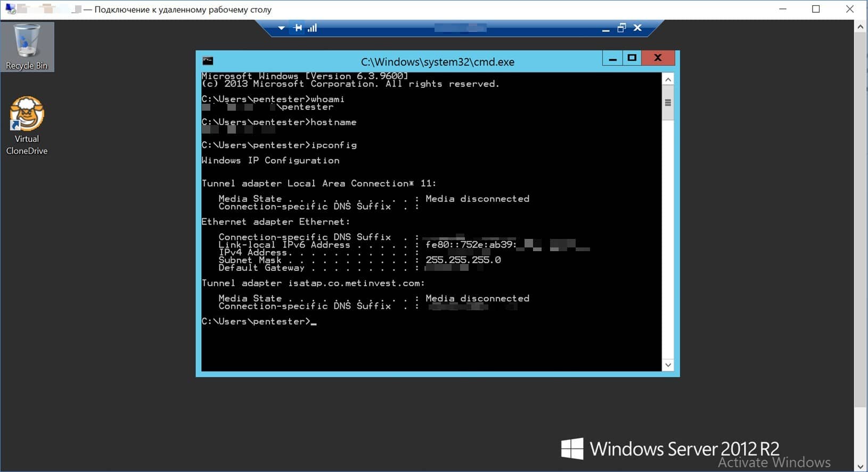Click the 'Activate Windows' text

[x=774, y=462]
